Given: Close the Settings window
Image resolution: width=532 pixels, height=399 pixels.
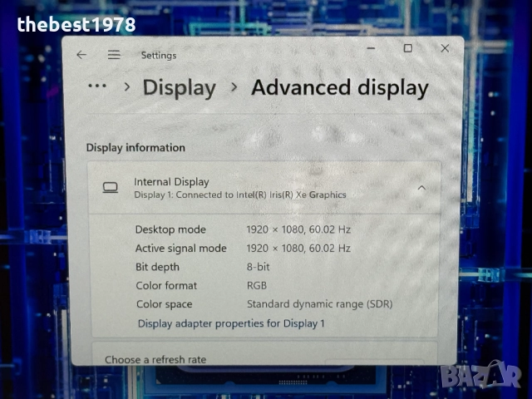Looking at the screenshot, I should click(x=445, y=48).
